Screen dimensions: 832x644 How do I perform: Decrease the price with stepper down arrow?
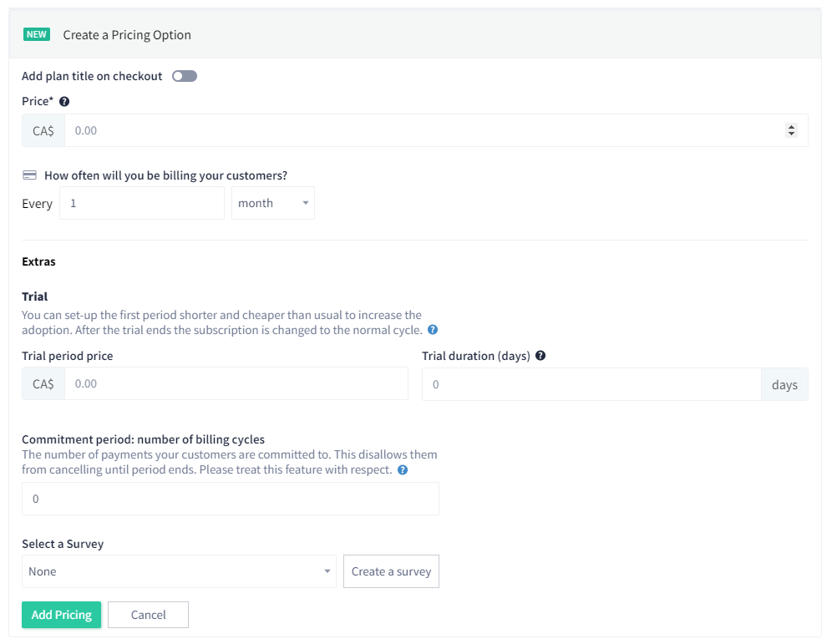tap(791, 134)
